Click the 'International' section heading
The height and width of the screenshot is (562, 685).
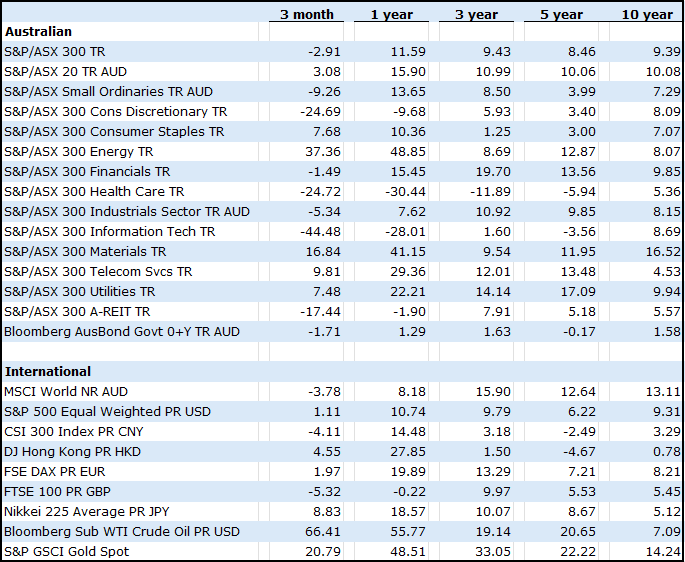pyautogui.click(x=48, y=371)
